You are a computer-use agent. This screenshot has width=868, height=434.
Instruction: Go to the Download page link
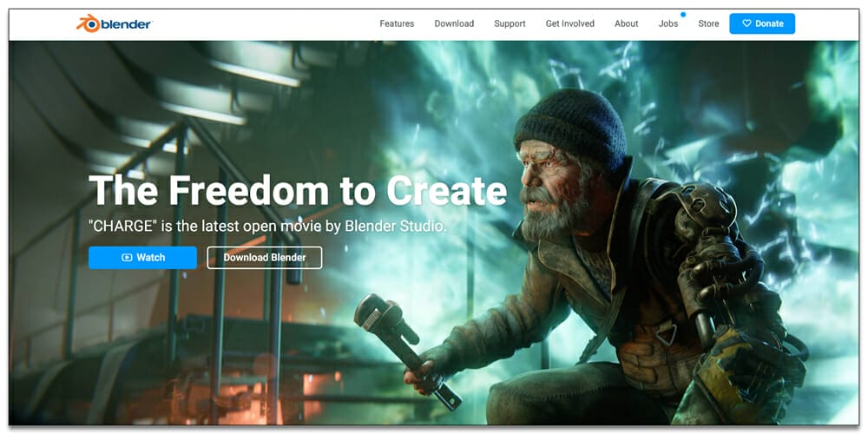pos(454,23)
